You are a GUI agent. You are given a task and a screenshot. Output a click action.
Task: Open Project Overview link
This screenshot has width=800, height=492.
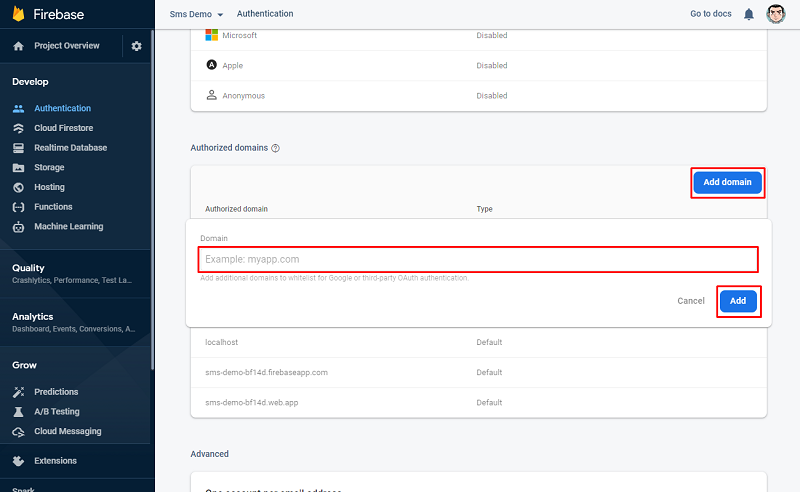click(67, 46)
